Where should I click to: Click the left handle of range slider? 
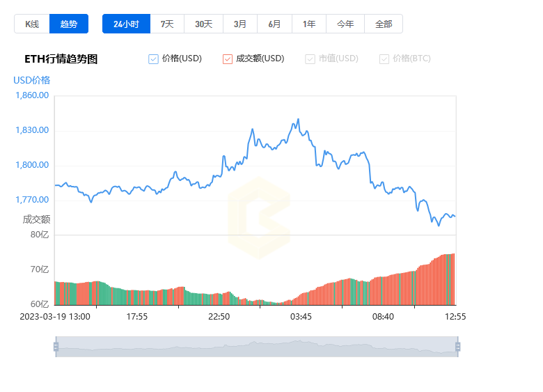click(56, 346)
